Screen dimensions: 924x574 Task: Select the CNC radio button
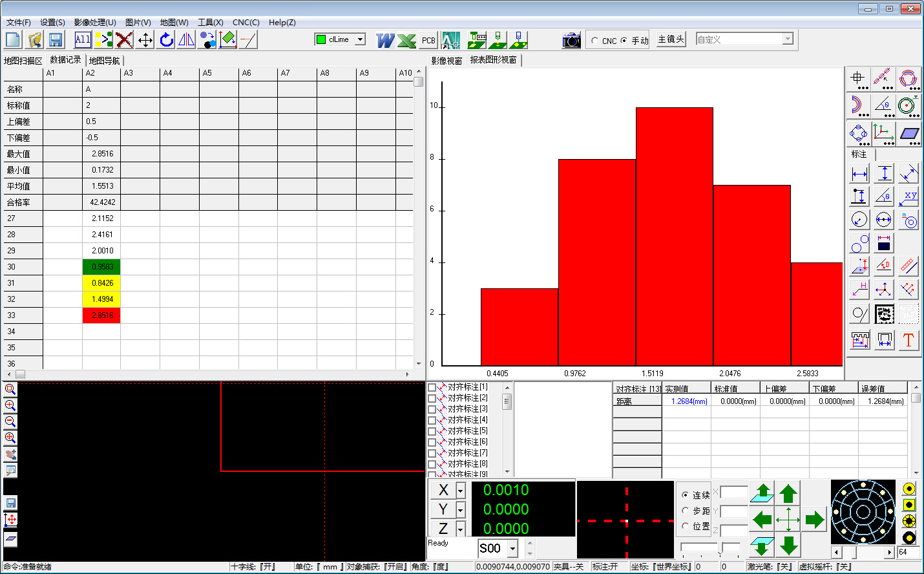pyautogui.click(x=595, y=41)
